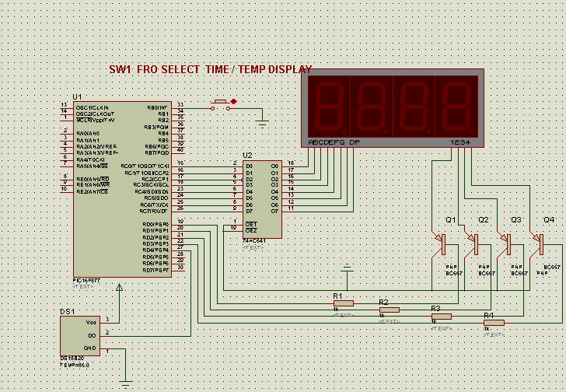
Task: Select the PIC16F877 microcontroller U1
Action: [121, 187]
